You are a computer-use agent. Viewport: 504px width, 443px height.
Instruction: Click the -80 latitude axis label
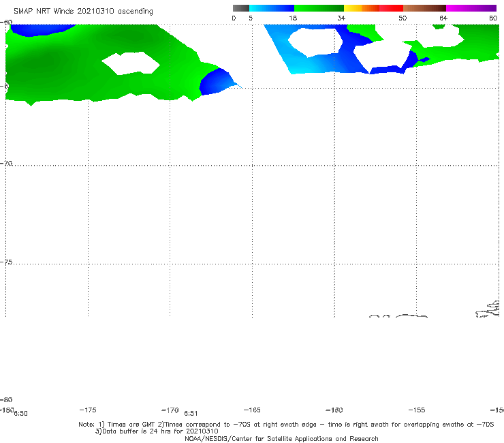click(x=6, y=399)
